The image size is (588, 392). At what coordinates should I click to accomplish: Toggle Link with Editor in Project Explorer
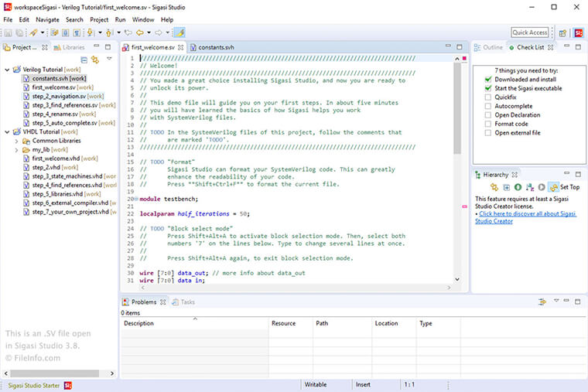tap(95, 60)
